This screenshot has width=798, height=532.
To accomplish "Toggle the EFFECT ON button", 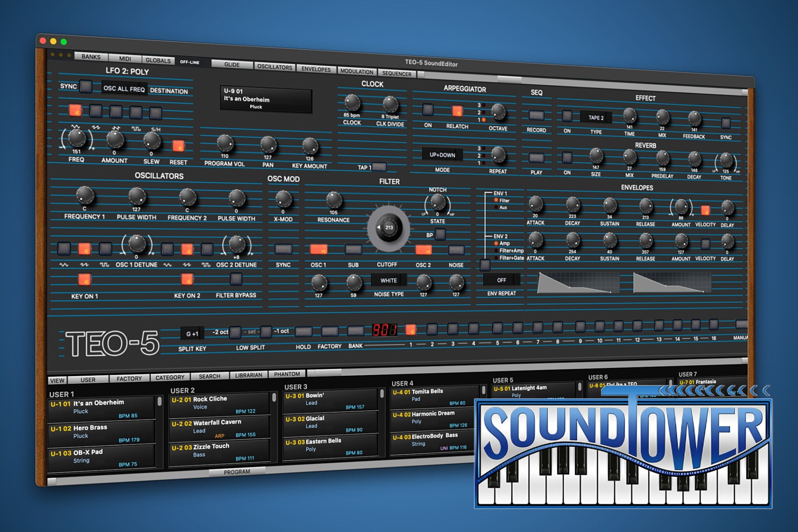I will (567, 116).
